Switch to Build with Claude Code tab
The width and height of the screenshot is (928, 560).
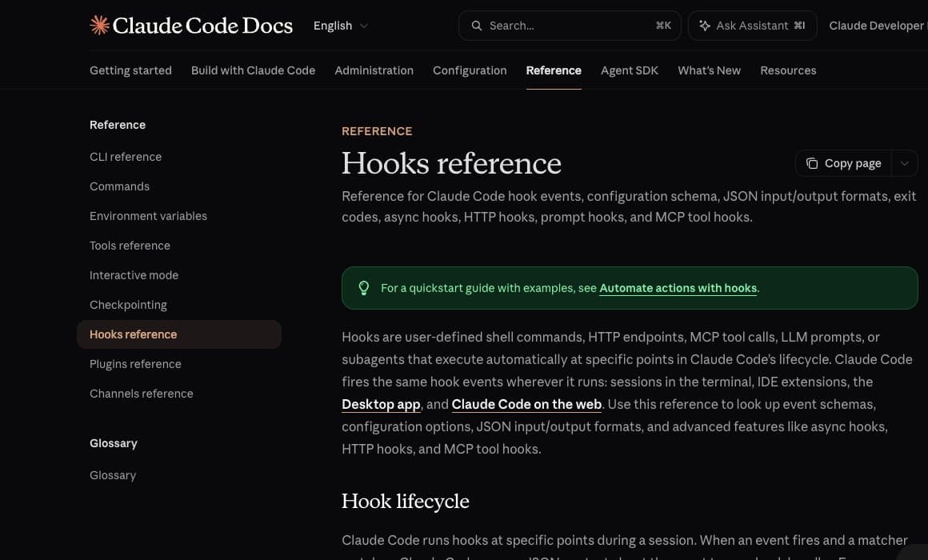point(254,70)
